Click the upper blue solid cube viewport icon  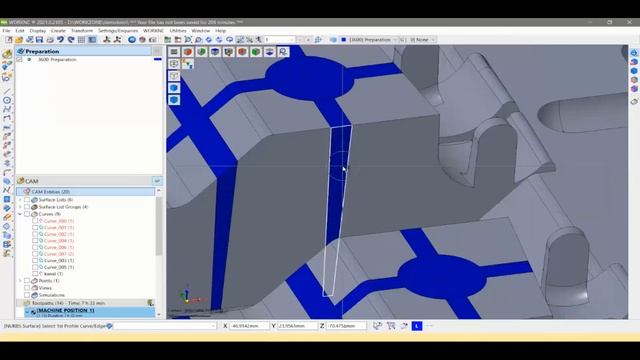tap(174, 88)
